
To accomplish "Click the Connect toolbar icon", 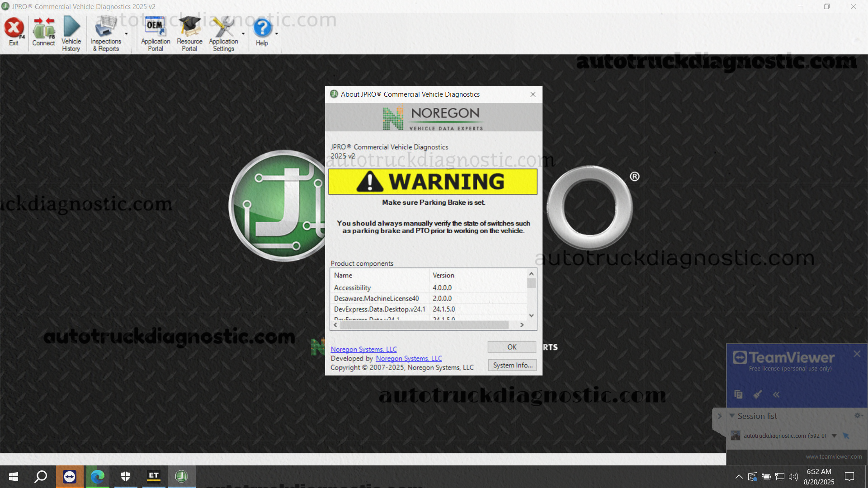I will point(43,32).
